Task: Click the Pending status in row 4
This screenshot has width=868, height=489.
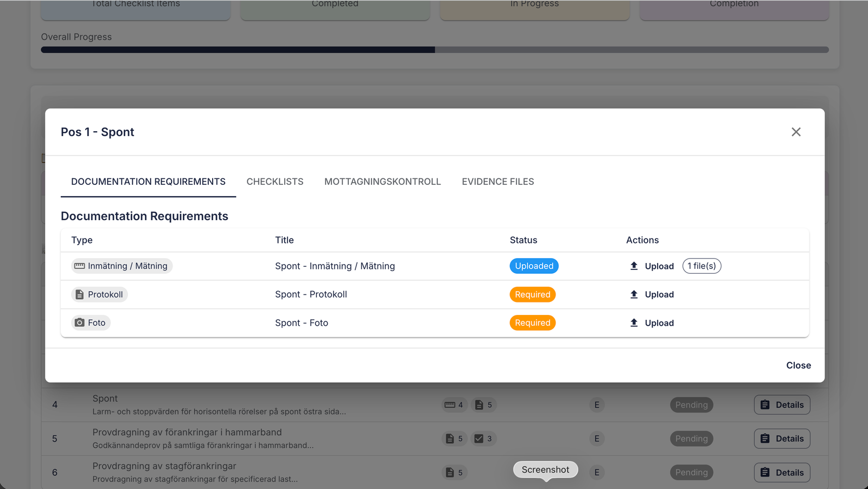Action: click(x=692, y=405)
